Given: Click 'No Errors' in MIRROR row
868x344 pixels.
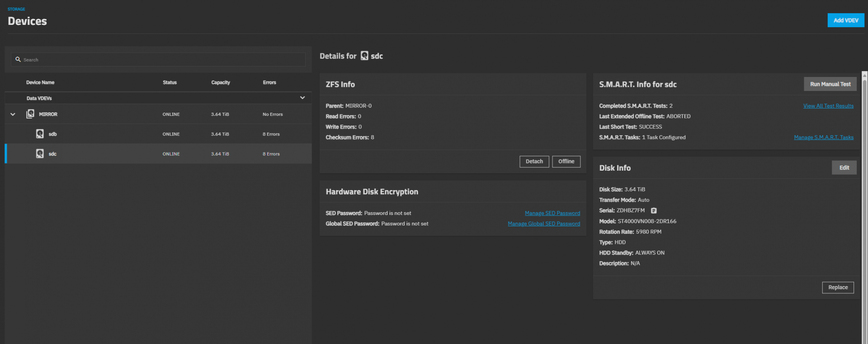Looking at the screenshot, I should [273, 115].
